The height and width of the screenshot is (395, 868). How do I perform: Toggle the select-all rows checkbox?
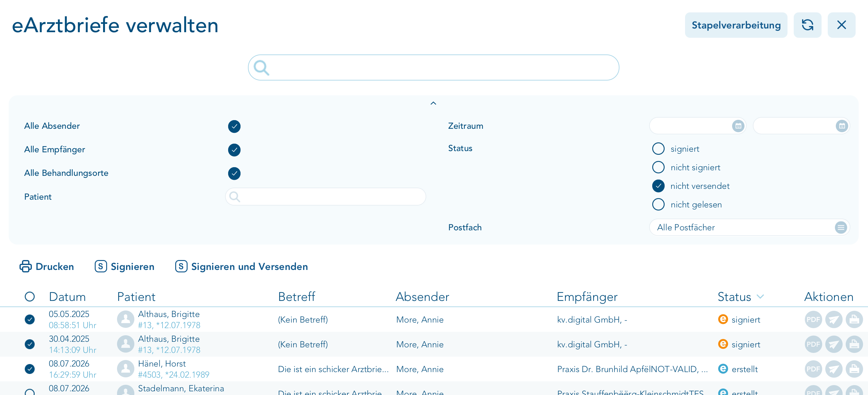click(30, 297)
